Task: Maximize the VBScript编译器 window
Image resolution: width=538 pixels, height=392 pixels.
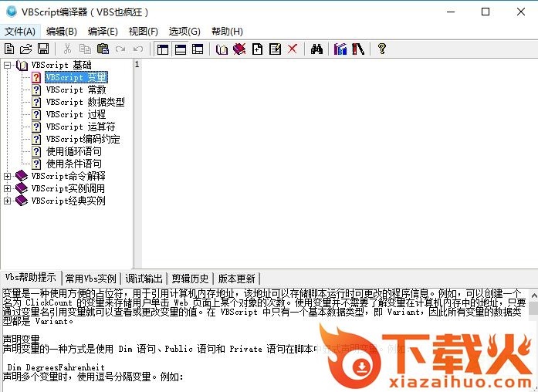Action: coord(486,12)
